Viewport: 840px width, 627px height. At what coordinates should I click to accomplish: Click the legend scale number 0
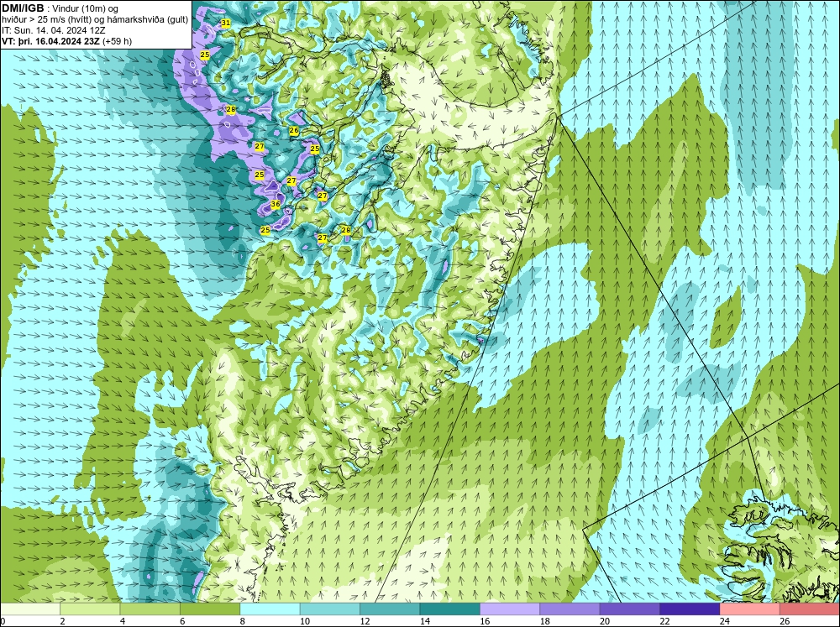click(3, 621)
